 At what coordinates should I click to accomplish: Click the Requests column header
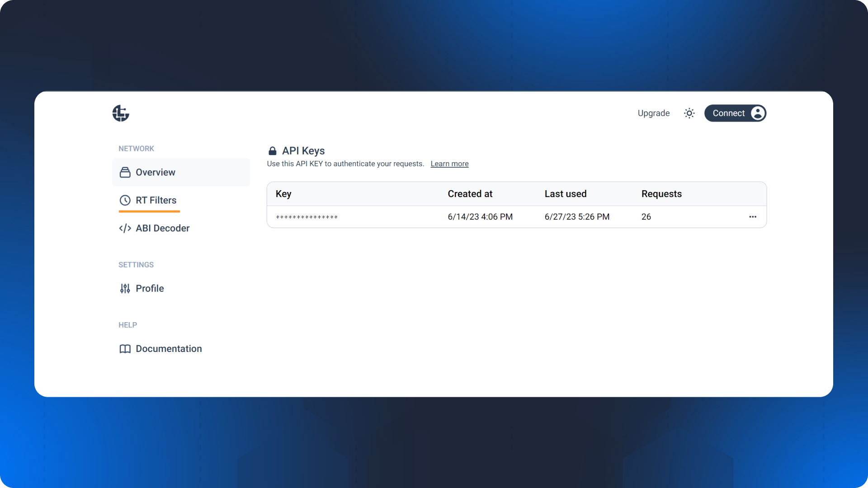click(x=661, y=194)
